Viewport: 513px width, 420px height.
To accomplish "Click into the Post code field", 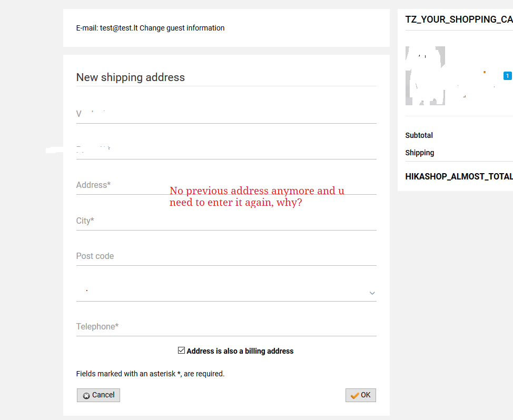I will (x=226, y=256).
